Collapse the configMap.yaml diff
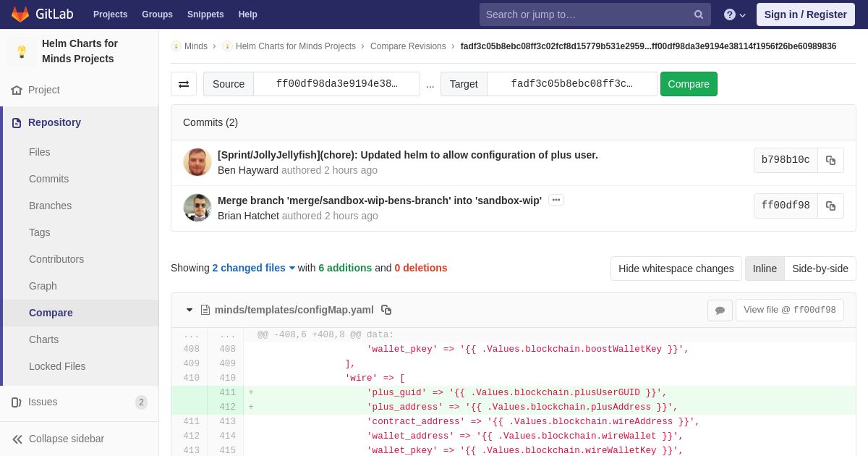Viewport: 868px width, 456px height. click(190, 310)
